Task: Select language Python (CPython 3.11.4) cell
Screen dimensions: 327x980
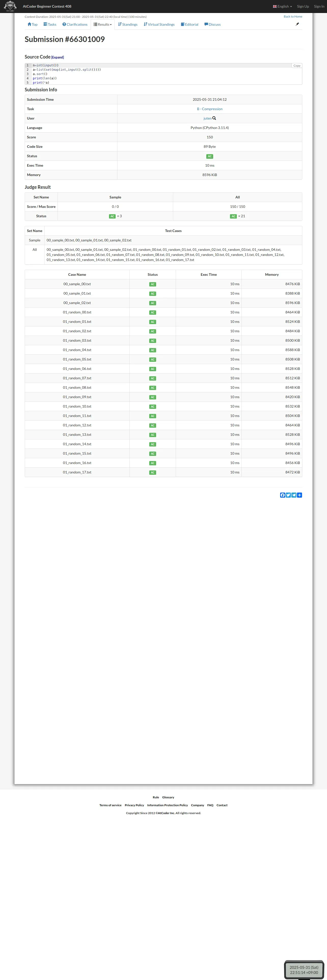Action: [210, 128]
